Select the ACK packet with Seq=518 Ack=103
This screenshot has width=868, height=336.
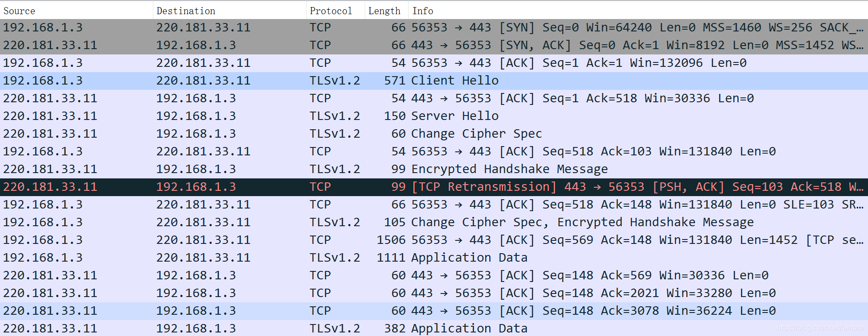click(x=434, y=151)
